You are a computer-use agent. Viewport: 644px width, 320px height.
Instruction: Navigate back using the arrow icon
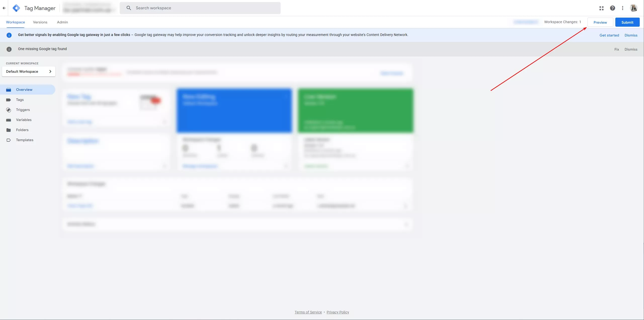(4, 8)
